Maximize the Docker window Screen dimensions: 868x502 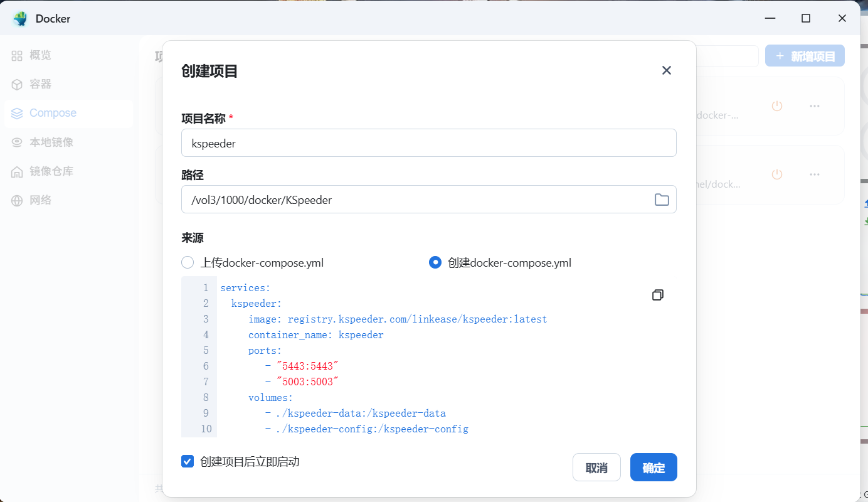(806, 19)
